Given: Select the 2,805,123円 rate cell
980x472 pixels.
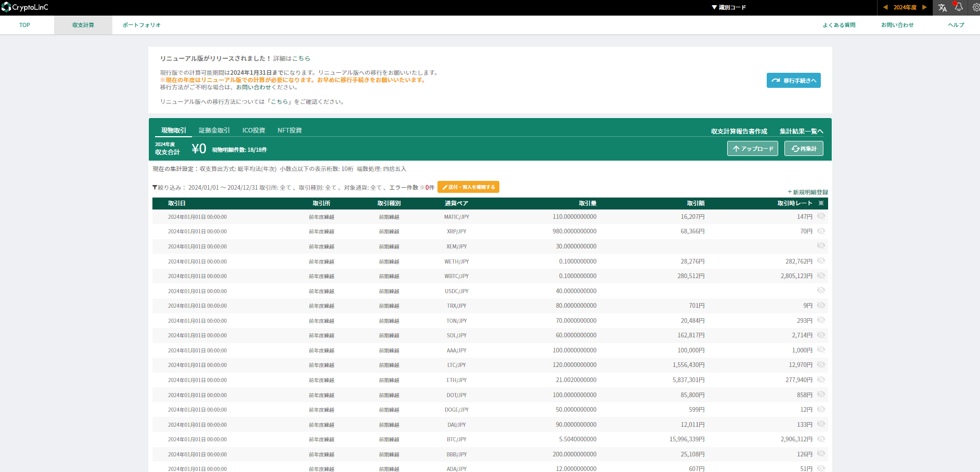Looking at the screenshot, I should tap(796, 276).
